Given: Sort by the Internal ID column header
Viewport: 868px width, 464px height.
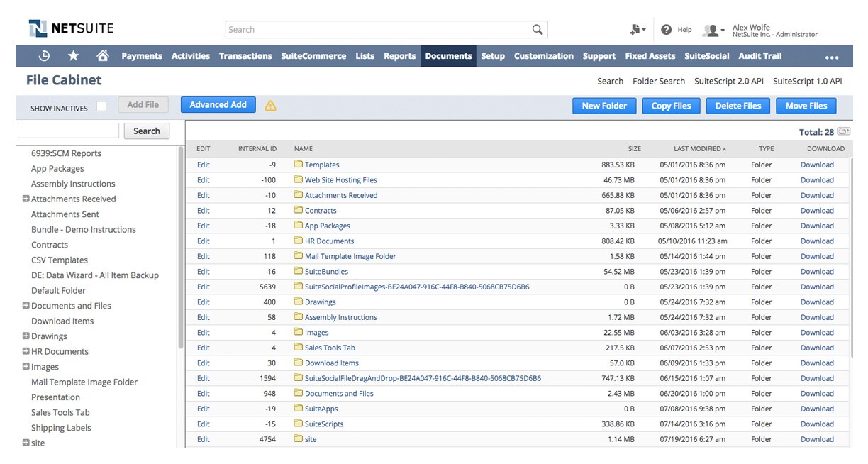Looking at the screenshot, I should pos(257,149).
